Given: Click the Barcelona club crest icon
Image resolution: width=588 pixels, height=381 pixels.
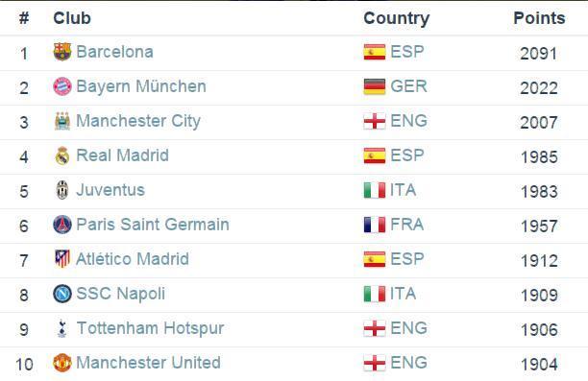Looking at the screenshot, I should pyautogui.click(x=62, y=52).
